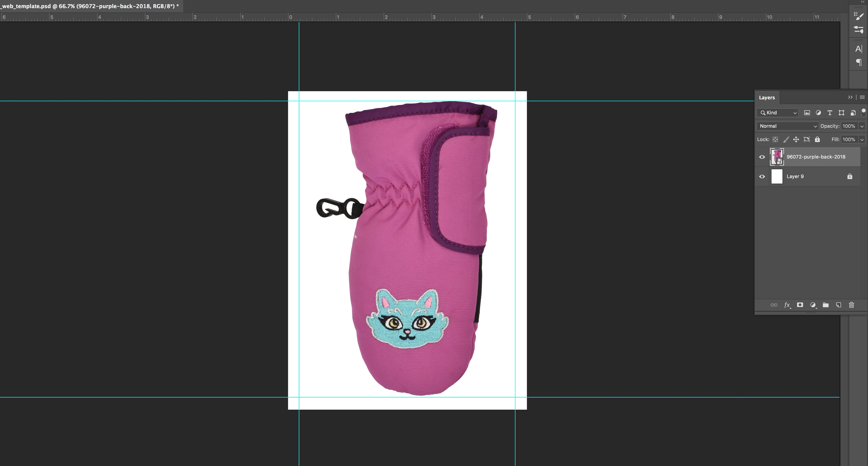Add a layer style using fx

click(x=787, y=305)
